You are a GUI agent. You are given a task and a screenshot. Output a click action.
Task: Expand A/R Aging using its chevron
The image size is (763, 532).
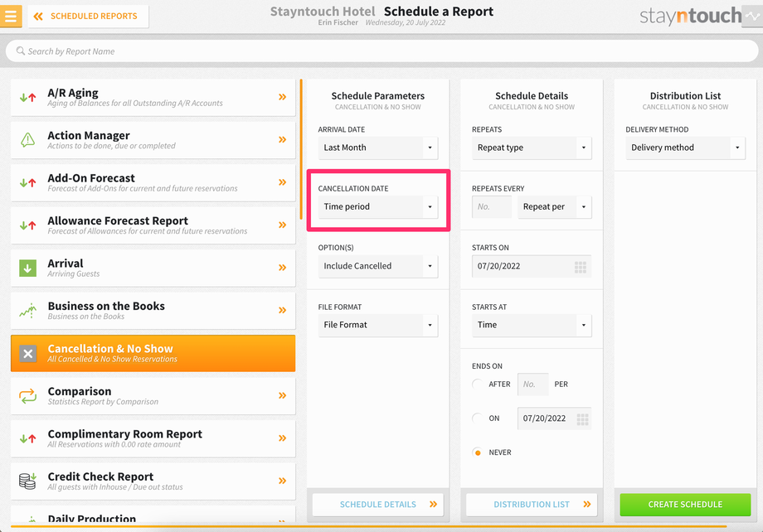(282, 97)
